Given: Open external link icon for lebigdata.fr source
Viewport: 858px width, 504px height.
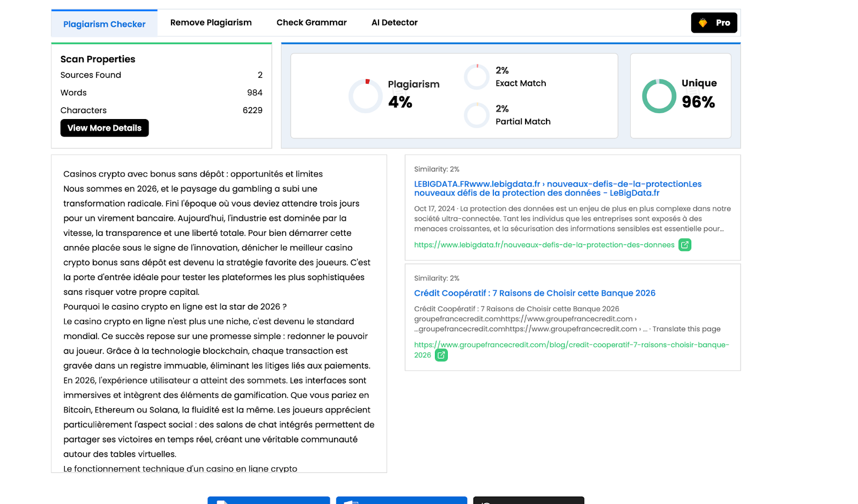Looking at the screenshot, I should click(685, 245).
